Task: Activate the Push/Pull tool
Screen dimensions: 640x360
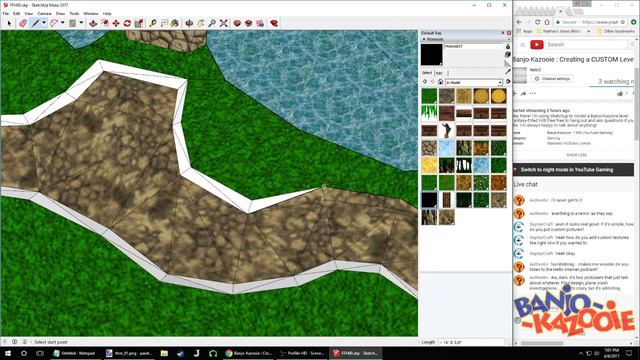Action: point(93,23)
